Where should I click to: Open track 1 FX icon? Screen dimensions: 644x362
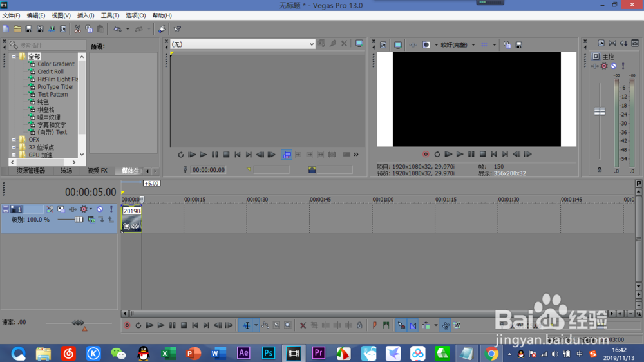72,209
